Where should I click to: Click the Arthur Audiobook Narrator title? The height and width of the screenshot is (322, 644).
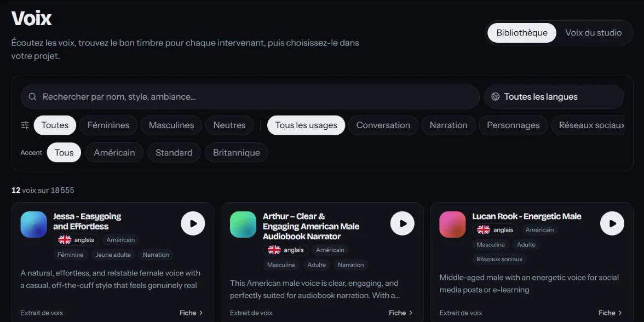[311, 226]
